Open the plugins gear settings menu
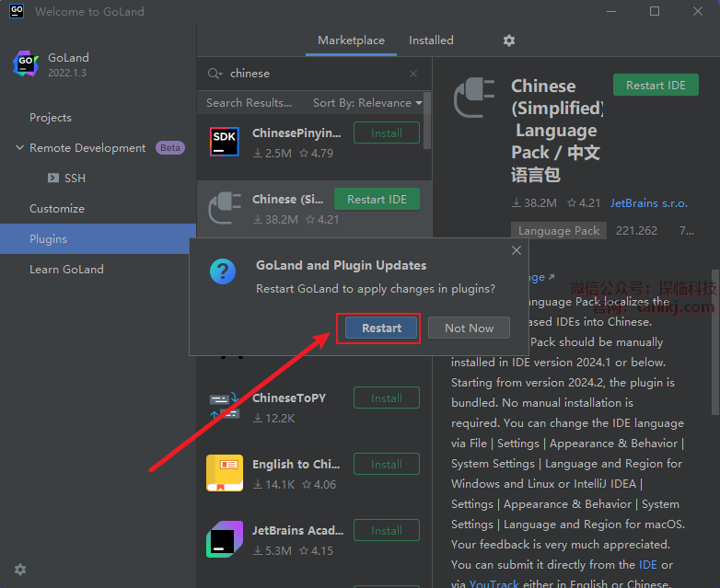The height and width of the screenshot is (588, 720). tap(509, 40)
